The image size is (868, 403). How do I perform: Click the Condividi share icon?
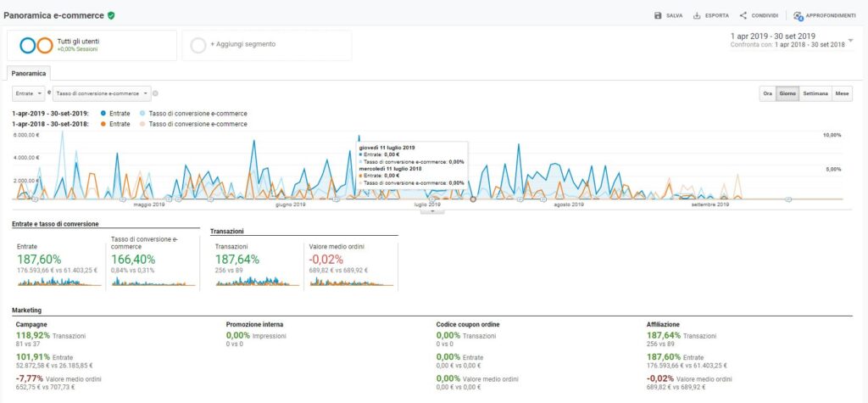743,15
